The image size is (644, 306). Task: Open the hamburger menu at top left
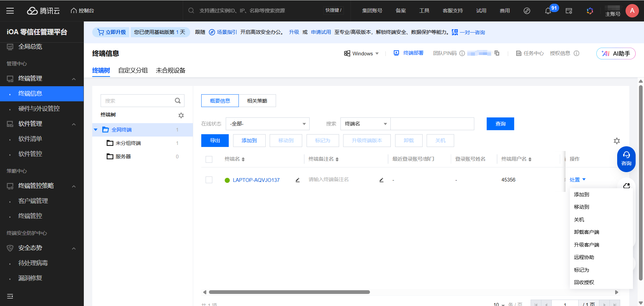10,11
